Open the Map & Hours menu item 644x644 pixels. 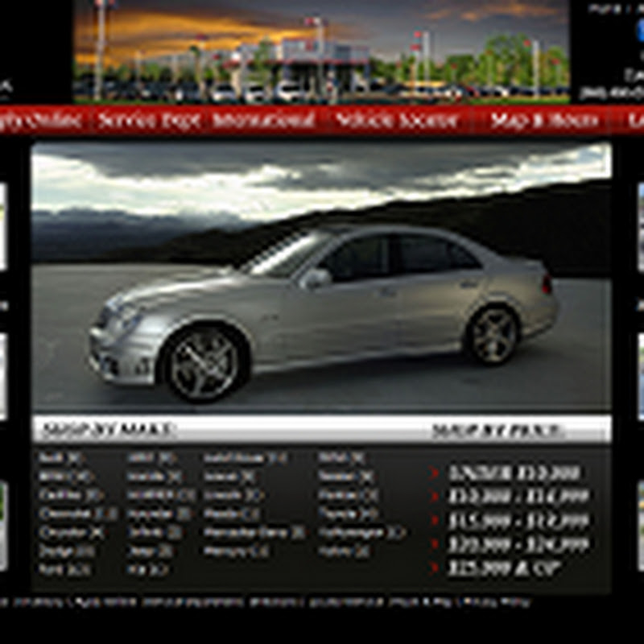point(545,121)
